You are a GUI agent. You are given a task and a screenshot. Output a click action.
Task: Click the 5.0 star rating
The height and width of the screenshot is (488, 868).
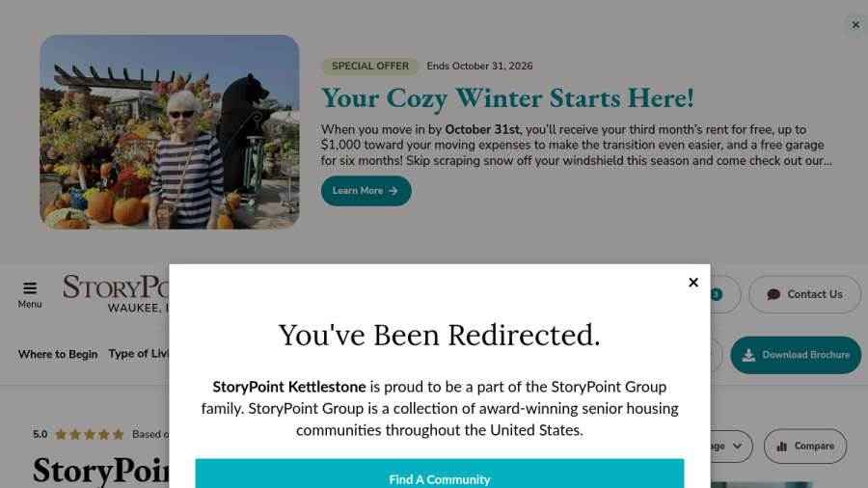tap(79, 434)
